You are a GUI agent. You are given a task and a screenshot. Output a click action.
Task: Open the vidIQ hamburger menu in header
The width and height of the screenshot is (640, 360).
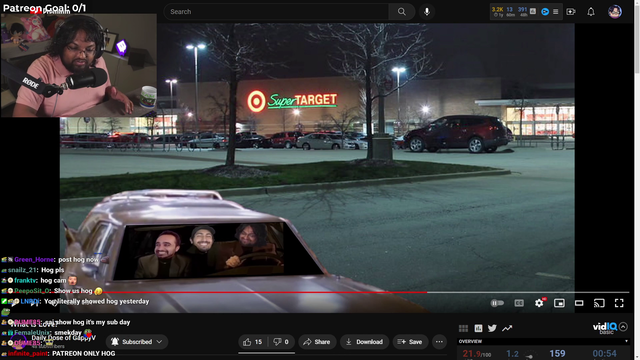click(556, 12)
